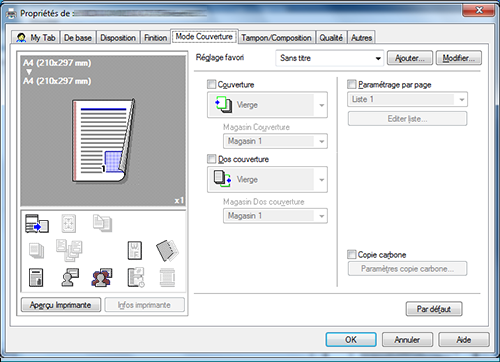The width and height of the screenshot is (500, 362).
Task: Tick the Paramétrage par page checkbox
Action: 352,84
